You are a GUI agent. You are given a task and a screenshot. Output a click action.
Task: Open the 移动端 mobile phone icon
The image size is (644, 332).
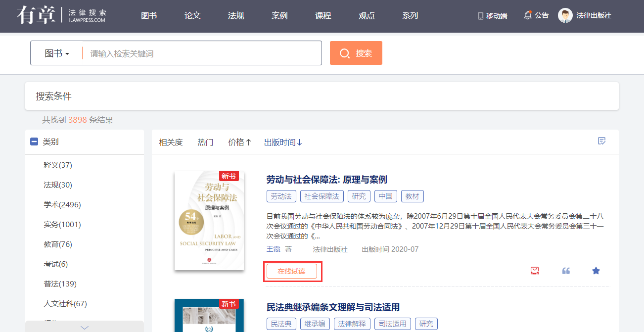(x=480, y=16)
